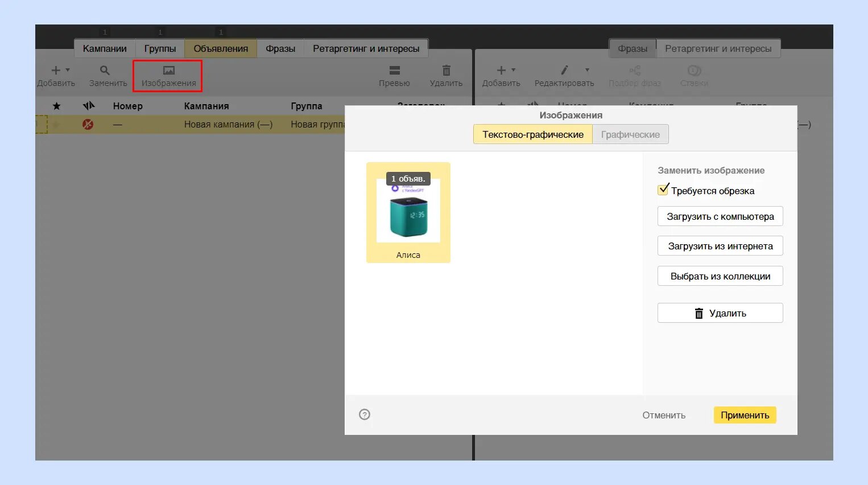Click the star column header icon
This screenshot has width=868, height=485.
point(56,106)
